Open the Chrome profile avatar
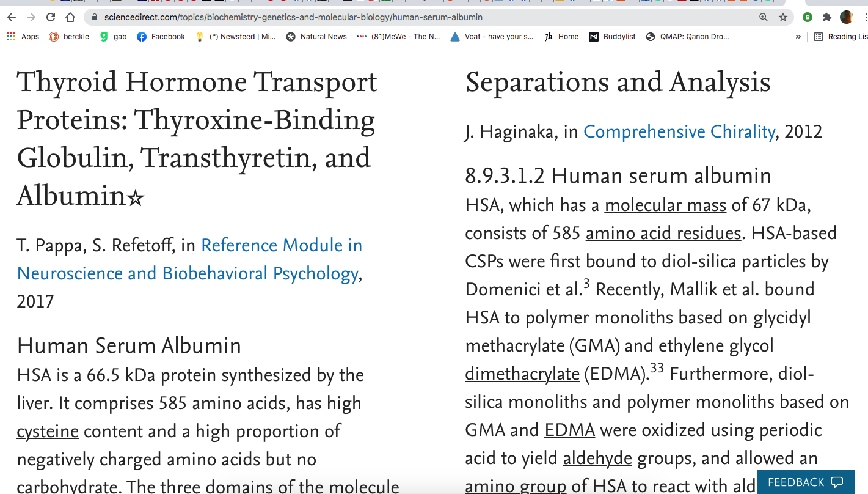Image resolution: width=868 pixels, height=494 pixels. click(847, 17)
